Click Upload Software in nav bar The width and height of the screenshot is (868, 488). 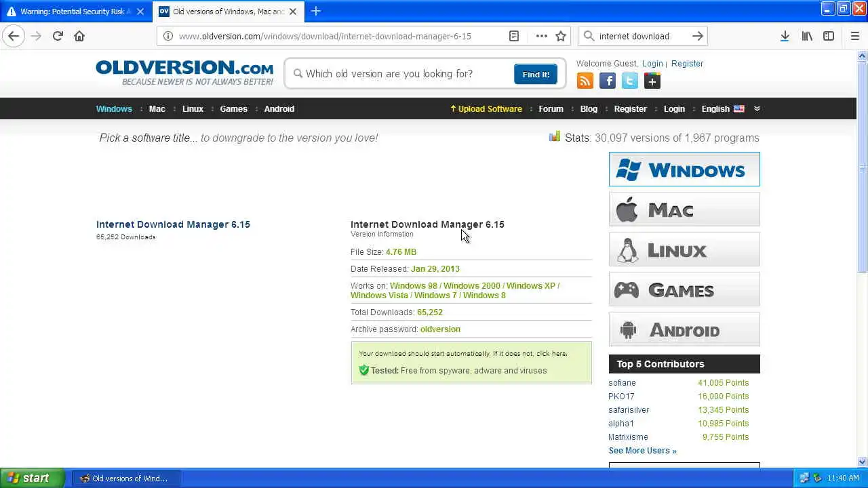[x=486, y=108]
